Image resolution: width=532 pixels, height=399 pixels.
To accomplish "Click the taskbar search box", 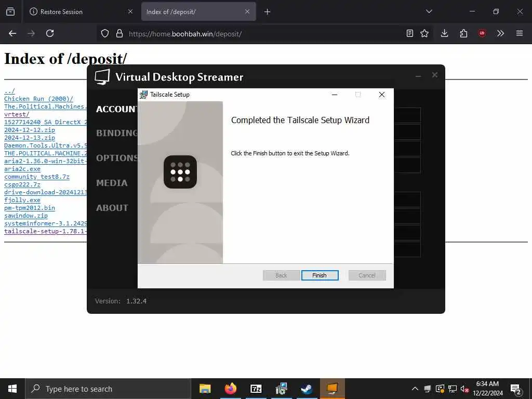I will pyautogui.click(x=108, y=389).
